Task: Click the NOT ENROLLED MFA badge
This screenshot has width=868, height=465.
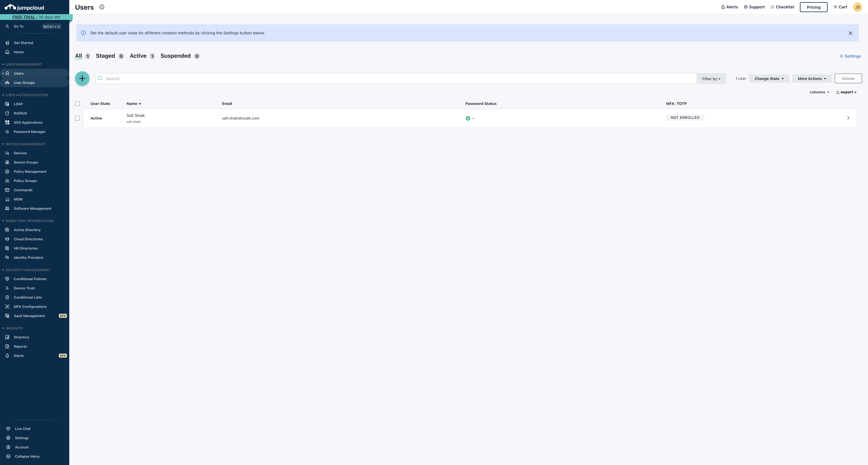Action: pyautogui.click(x=685, y=118)
